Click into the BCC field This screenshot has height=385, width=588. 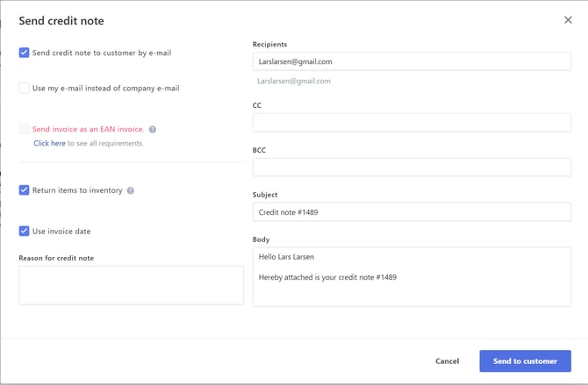tap(412, 167)
